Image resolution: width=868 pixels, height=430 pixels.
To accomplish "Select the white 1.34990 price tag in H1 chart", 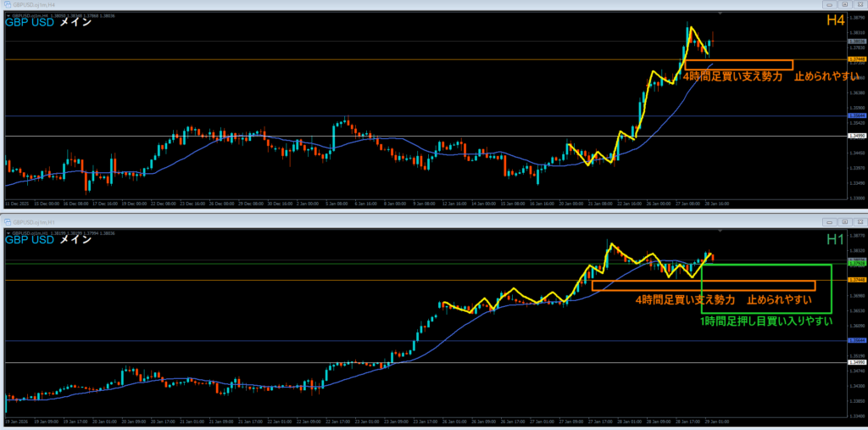I will [x=856, y=362].
